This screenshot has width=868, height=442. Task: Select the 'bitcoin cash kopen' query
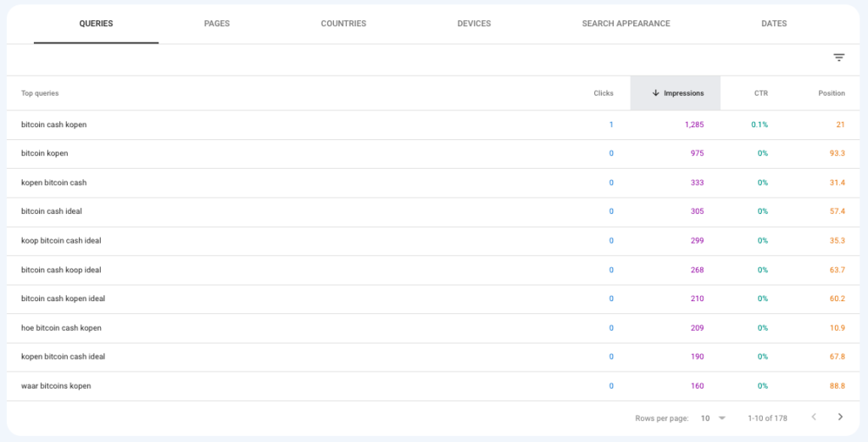(53, 125)
